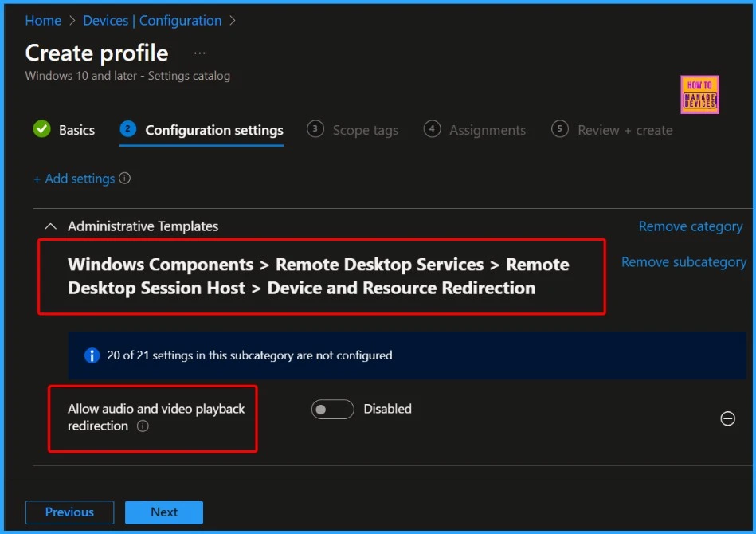Toggle Allow audio and video playback redirection
This screenshot has width=756, height=534.
(333, 410)
